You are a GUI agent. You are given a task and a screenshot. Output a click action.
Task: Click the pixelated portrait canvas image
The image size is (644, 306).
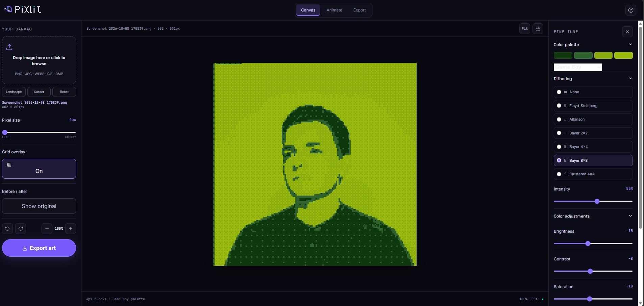(315, 164)
